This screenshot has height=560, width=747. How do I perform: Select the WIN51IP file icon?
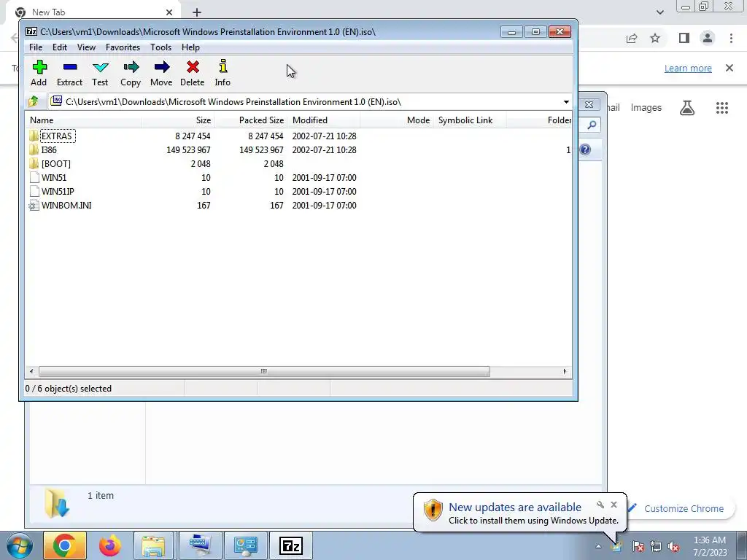(x=34, y=192)
